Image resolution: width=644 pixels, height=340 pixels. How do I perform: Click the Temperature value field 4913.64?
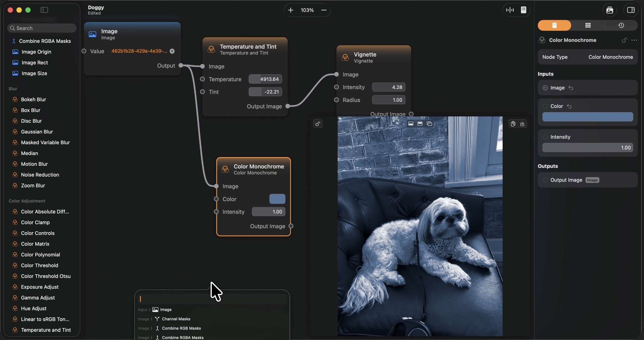(265, 79)
